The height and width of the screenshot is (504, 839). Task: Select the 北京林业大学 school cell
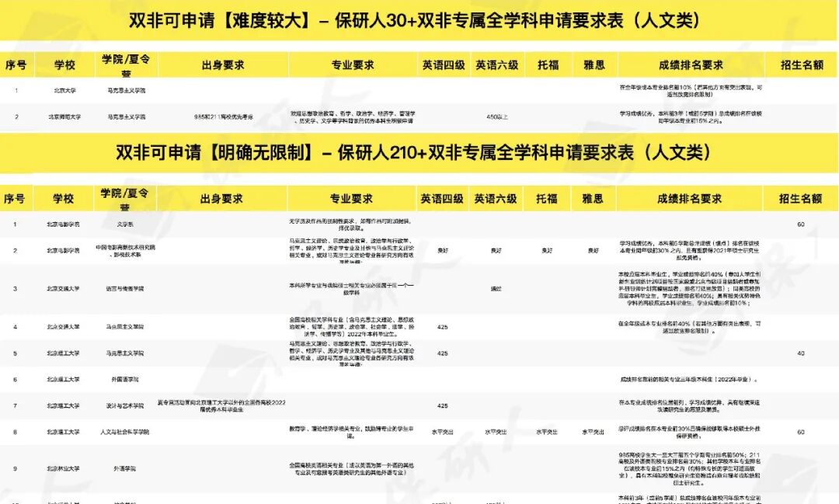[63, 469]
